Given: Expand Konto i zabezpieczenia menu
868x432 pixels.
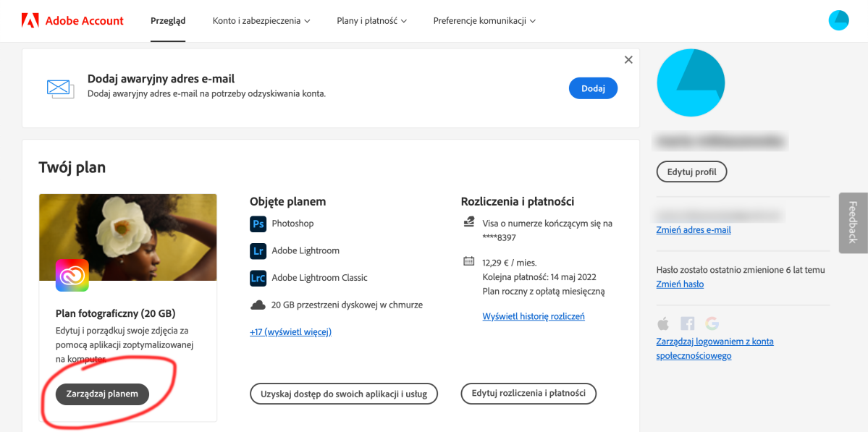Looking at the screenshot, I should point(261,21).
